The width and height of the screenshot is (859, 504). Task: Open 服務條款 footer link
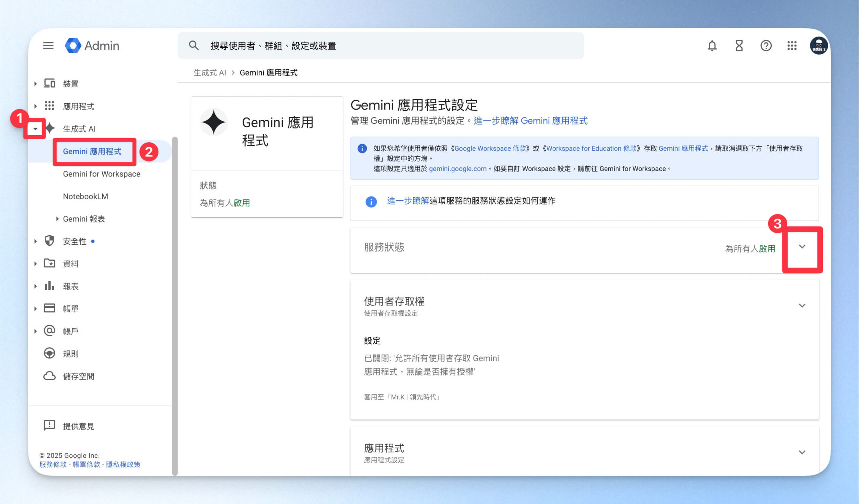point(53,464)
